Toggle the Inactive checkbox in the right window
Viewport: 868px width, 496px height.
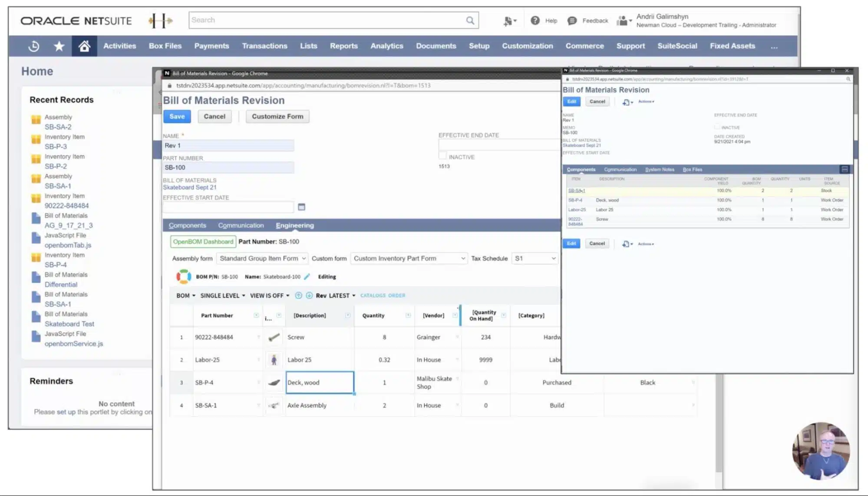(x=717, y=127)
